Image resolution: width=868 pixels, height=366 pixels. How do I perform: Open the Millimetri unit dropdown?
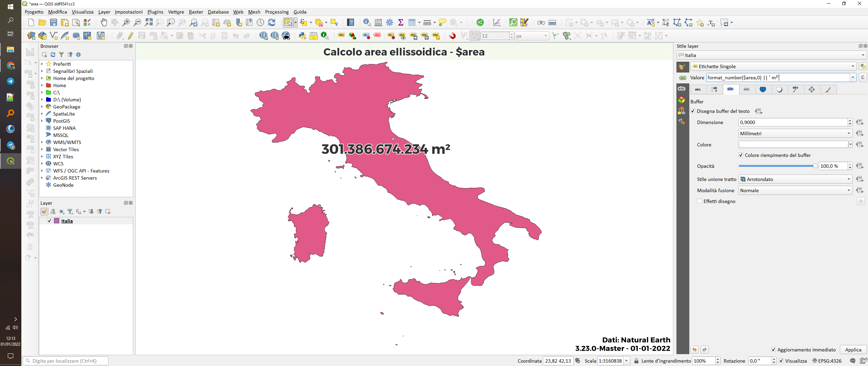[795, 134]
